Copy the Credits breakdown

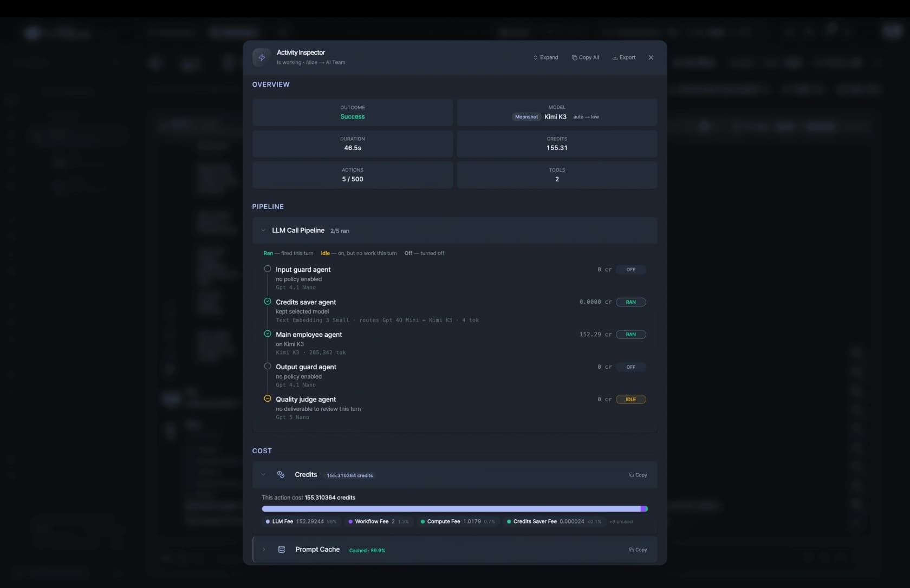[638, 475]
